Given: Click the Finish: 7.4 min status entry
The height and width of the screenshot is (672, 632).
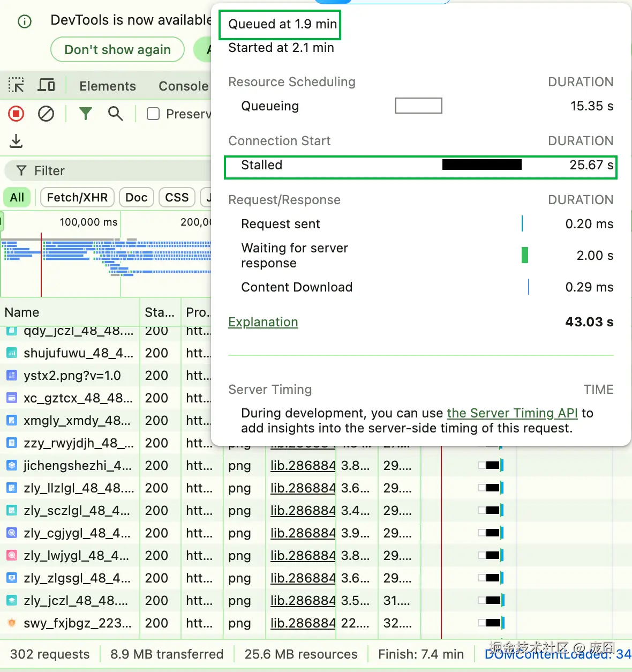Looking at the screenshot, I should 421,654.
